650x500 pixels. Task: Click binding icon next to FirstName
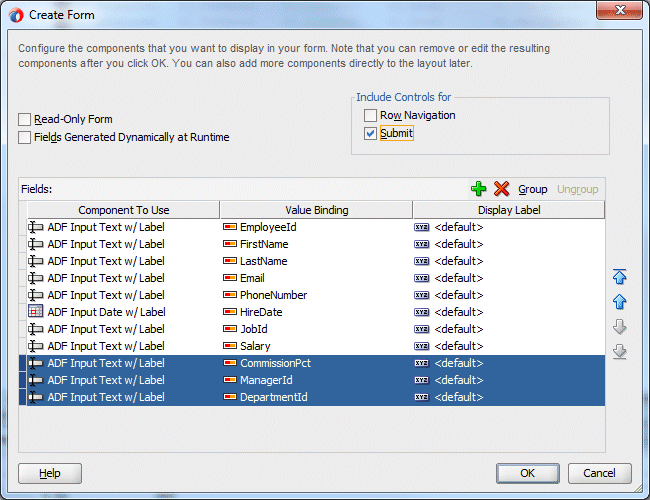click(x=230, y=244)
